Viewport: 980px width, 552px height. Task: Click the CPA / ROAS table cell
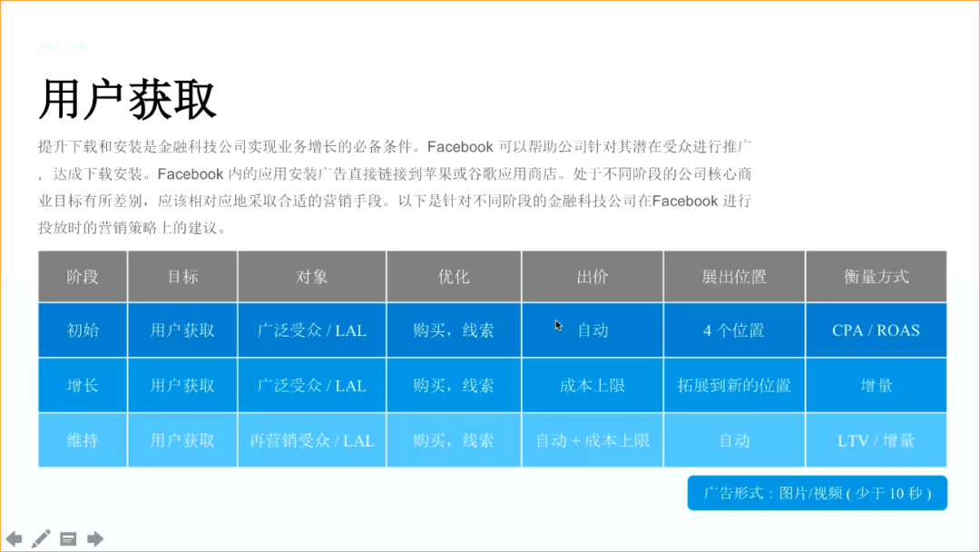[875, 330]
